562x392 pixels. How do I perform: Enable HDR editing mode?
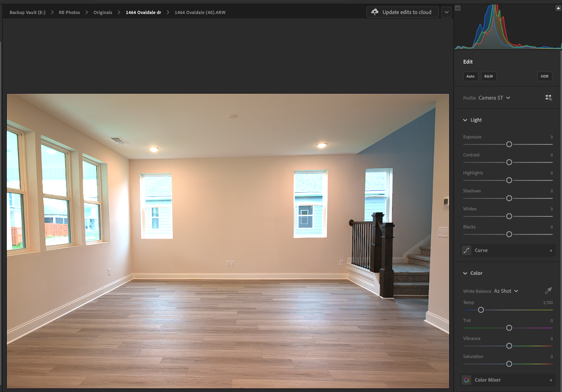point(544,76)
